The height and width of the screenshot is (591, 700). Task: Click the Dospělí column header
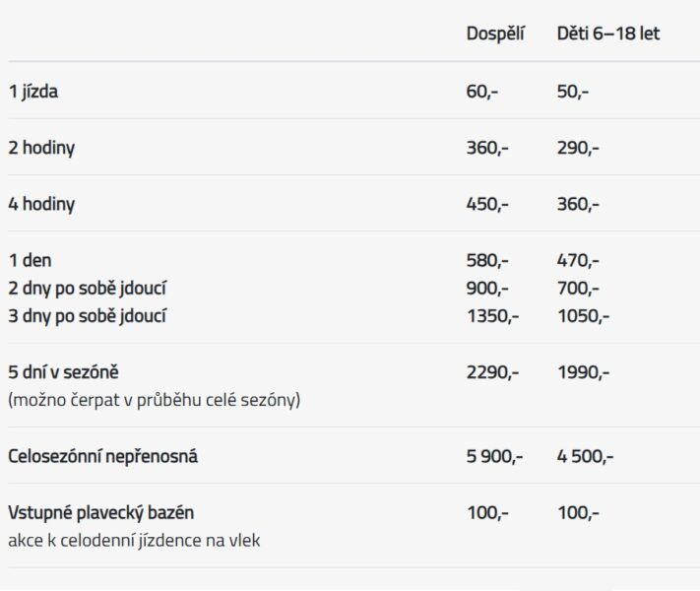point(495,33)
